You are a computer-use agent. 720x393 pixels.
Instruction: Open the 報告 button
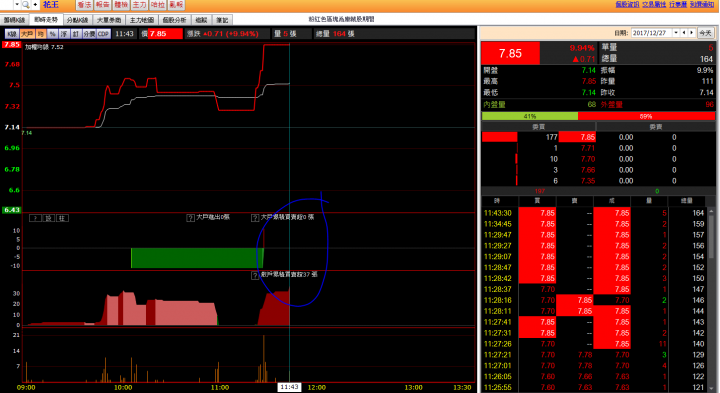coord(102,5)
